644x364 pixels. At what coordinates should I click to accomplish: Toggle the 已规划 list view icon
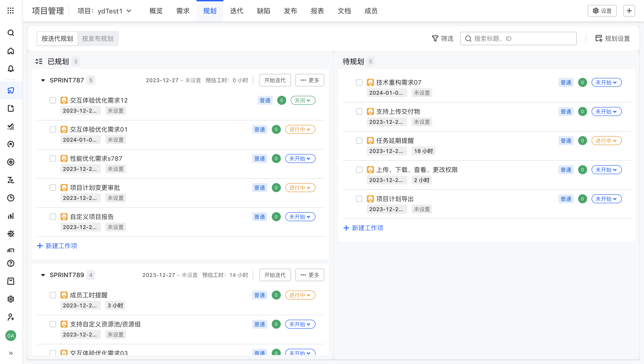click(39, 61)
